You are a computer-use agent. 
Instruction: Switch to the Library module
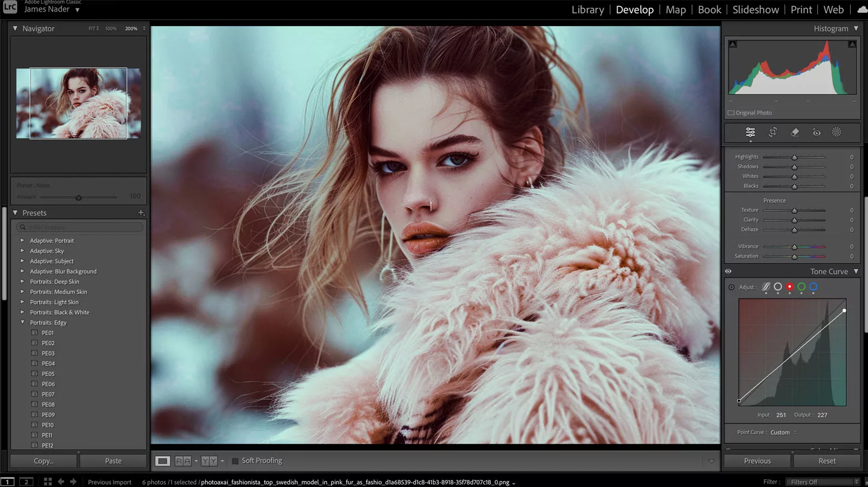coord(588,9)
